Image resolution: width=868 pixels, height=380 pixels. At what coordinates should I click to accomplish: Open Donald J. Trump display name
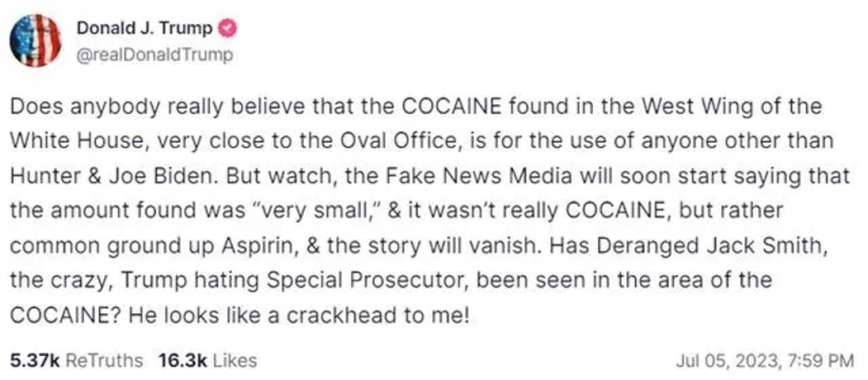(145, 28)
